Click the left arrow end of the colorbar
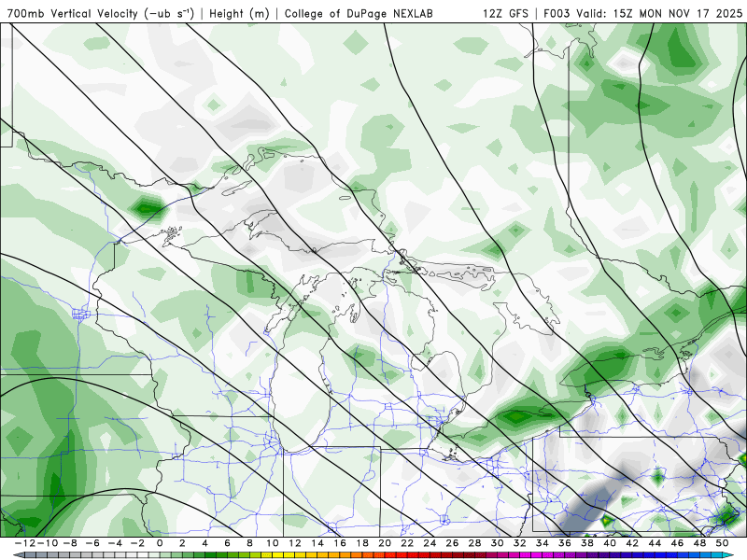 click(19, 555)
